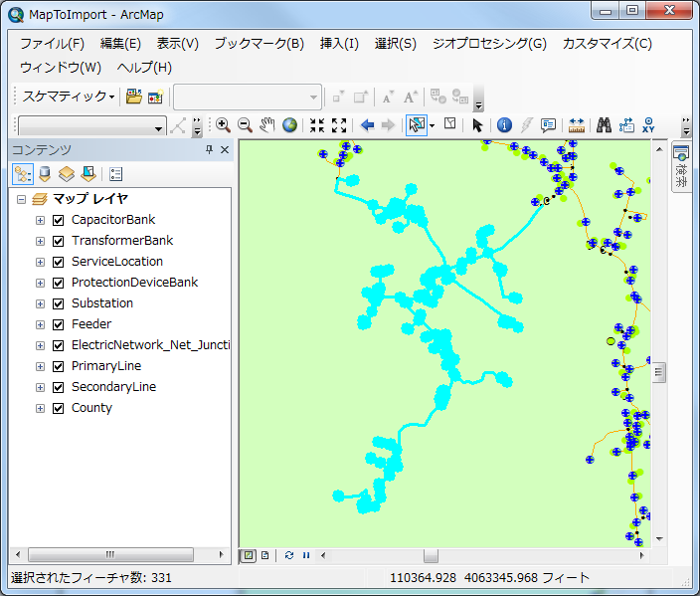Open table of contents Options icon

(x=115, y=174)
